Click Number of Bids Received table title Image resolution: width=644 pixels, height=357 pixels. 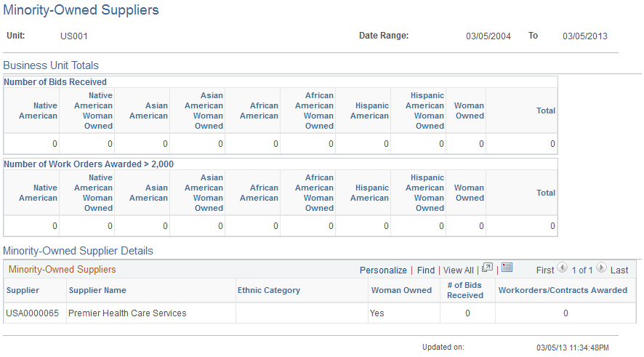click(55, 82)
